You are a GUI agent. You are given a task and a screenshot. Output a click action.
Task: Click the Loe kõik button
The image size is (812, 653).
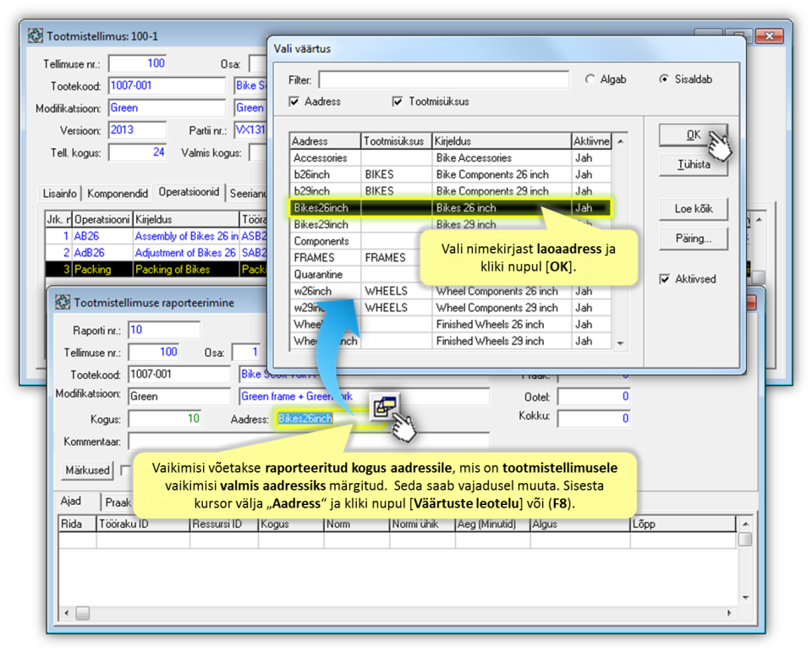[693, 208]
